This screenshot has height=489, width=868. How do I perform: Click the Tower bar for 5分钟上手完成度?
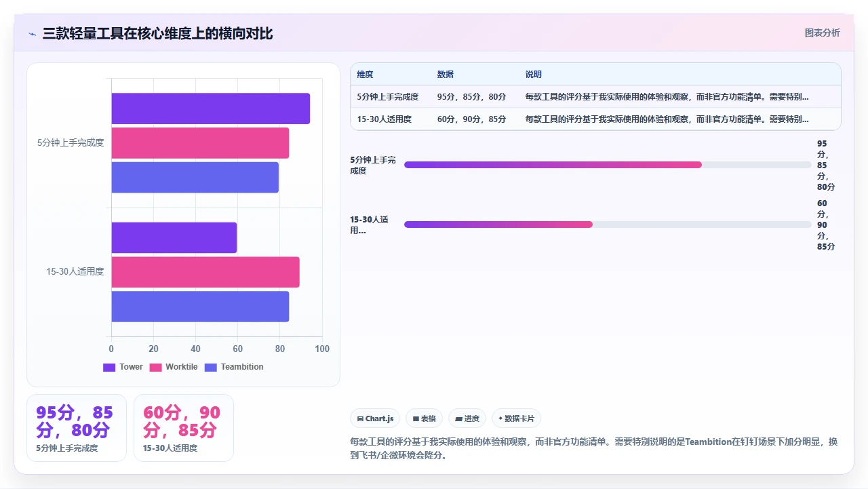210,109
